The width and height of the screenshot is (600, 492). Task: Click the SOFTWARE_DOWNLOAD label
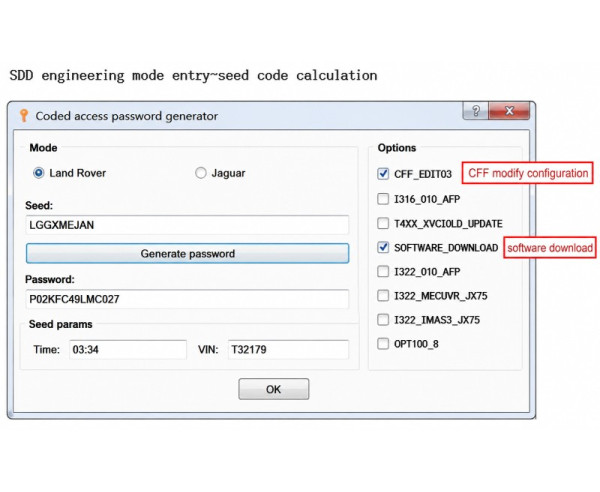446,248
